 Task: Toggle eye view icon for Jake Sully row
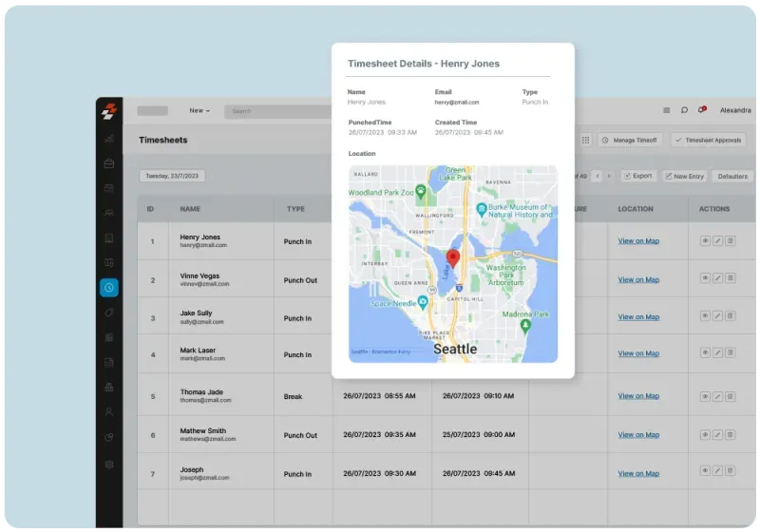[x=706, y=316]
